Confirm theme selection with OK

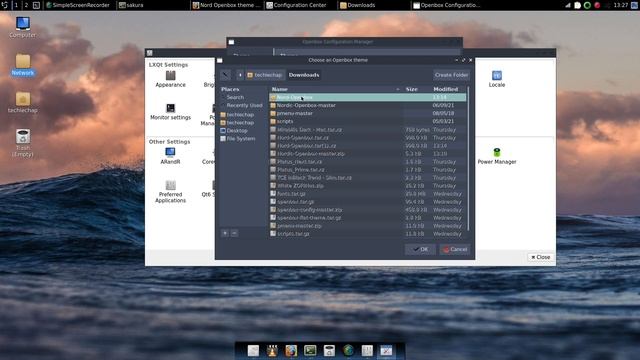click(x=420, y=249)
